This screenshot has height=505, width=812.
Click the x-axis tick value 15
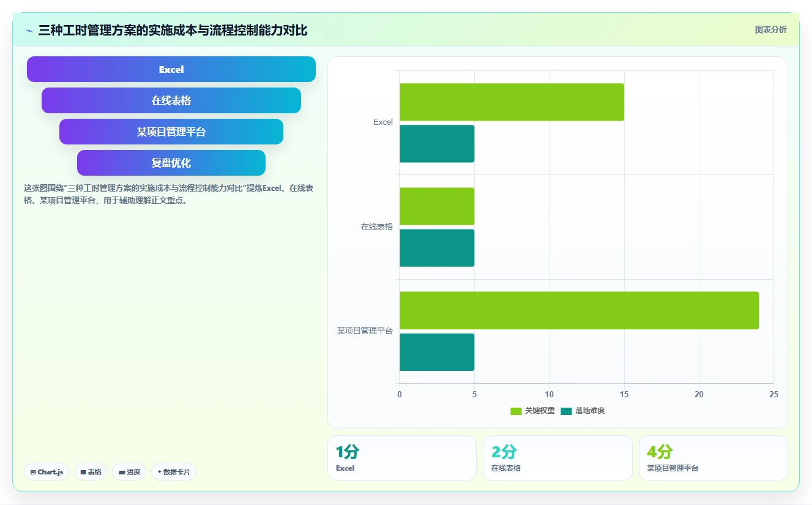(624, 395)
